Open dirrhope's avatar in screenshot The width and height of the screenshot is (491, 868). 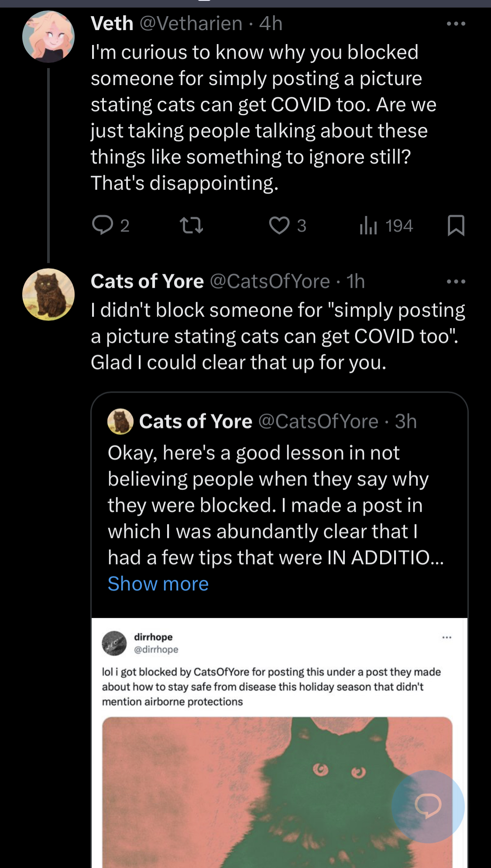[x=114, y=643]
